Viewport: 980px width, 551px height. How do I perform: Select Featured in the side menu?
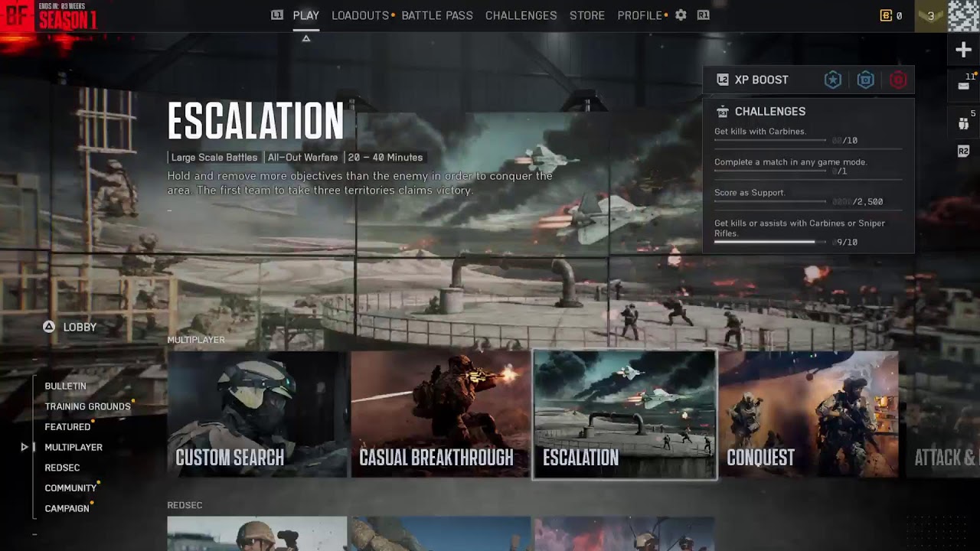click(x=67, y=427)
